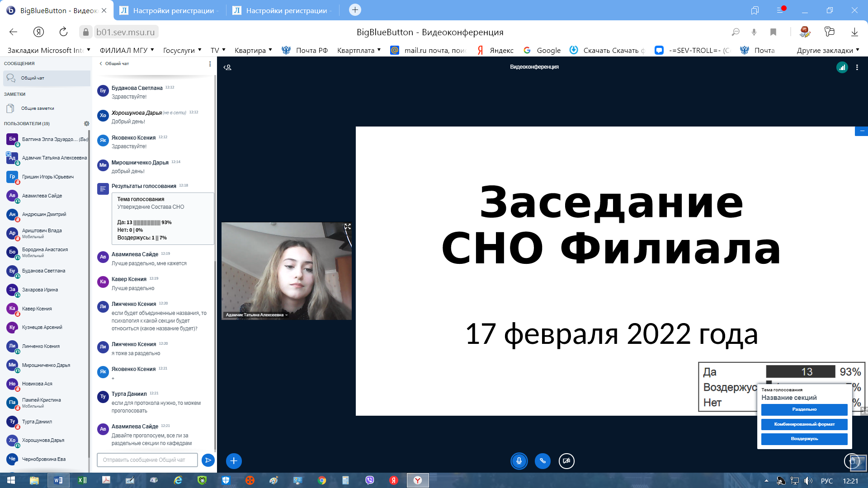The width and height of the screenshot is (868, 488).
Task: Open the blue plus actions menu
Action: tap(234, 461)
